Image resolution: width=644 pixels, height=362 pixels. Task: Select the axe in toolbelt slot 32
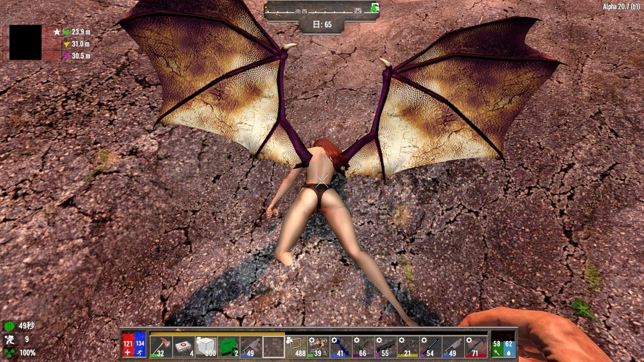[160, 347]
